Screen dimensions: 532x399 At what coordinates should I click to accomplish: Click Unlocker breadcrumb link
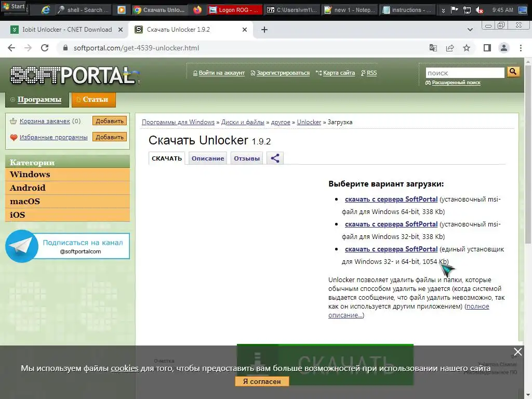point(309,122)
